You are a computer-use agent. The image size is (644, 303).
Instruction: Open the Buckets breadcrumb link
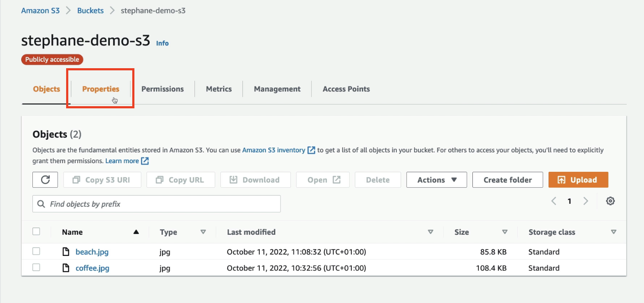tap(90, 11)
